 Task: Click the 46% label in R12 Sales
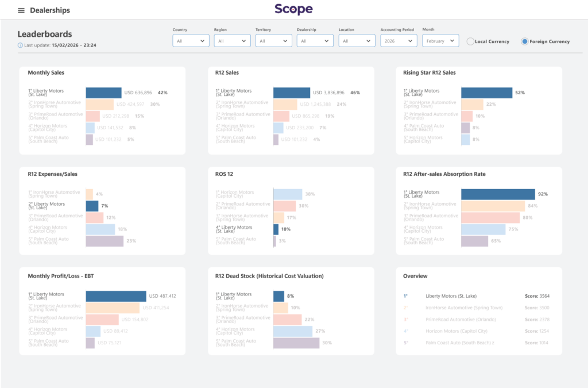355,93
